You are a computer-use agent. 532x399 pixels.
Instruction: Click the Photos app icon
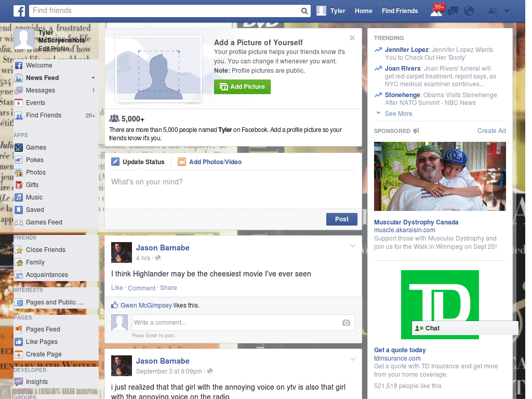click(19, 172)
